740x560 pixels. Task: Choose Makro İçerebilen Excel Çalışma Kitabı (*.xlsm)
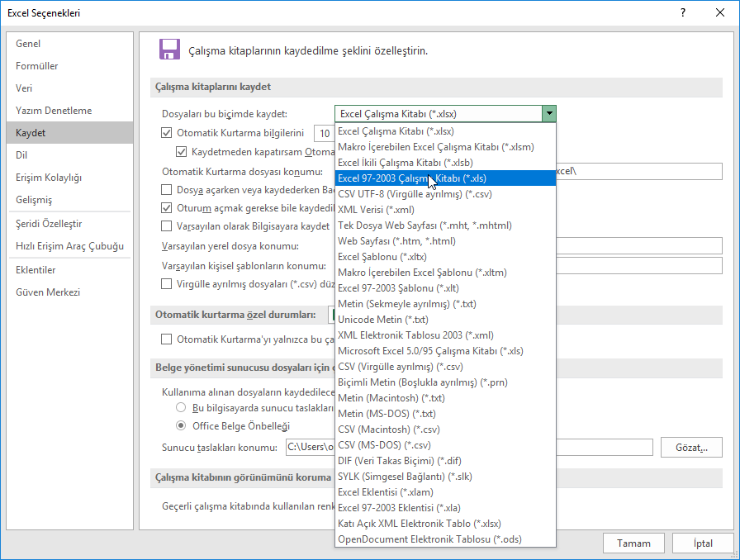tap(445, 147)
